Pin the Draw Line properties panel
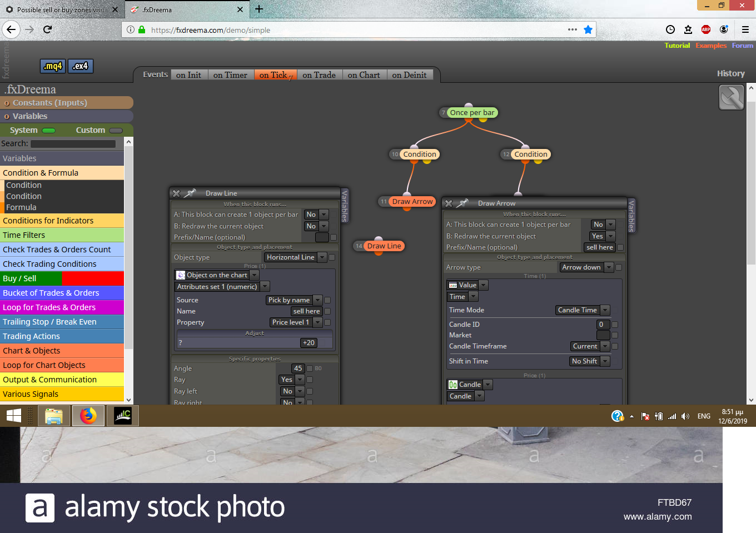This screenshot has height=533, width=756. point(190,193)
